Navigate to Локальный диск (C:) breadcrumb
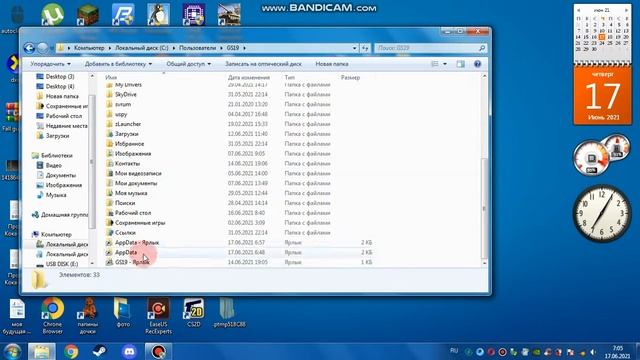Viewport: 640px width, 360px height. coord(142,48)
